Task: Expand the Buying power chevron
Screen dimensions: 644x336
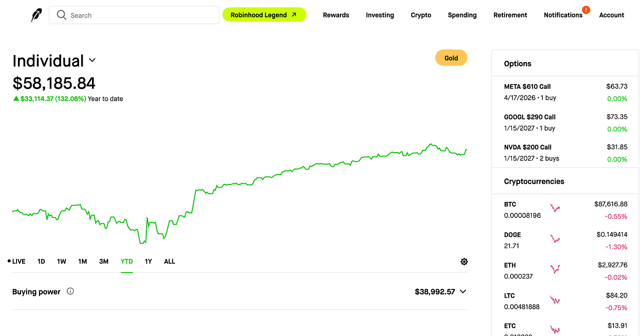Action: (463, 291)
